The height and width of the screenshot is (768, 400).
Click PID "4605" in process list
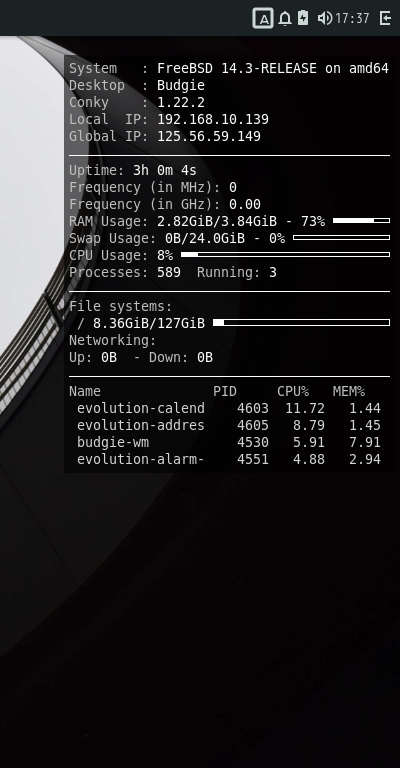coord(253,425)
